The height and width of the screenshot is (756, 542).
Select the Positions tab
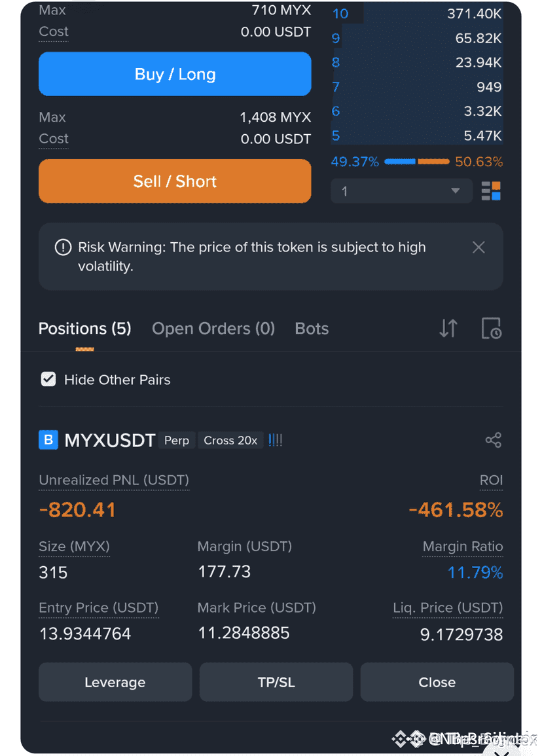(x=85, y=329)
